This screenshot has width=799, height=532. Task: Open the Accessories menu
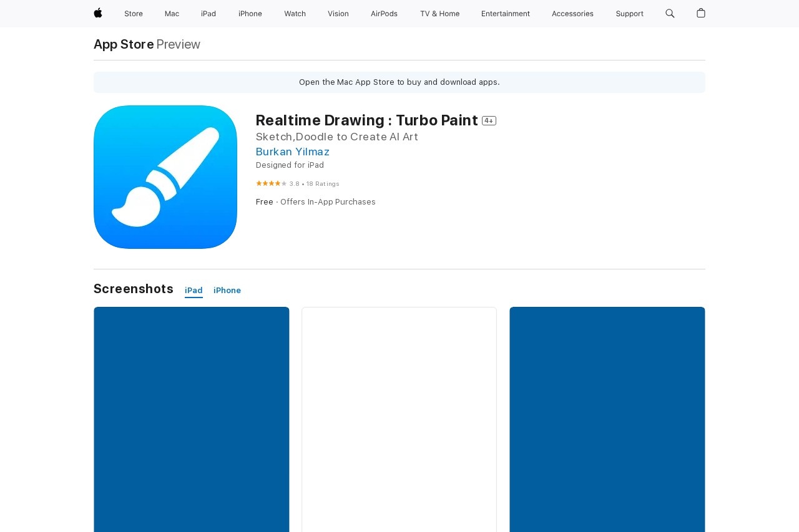(x=572, y=14)
